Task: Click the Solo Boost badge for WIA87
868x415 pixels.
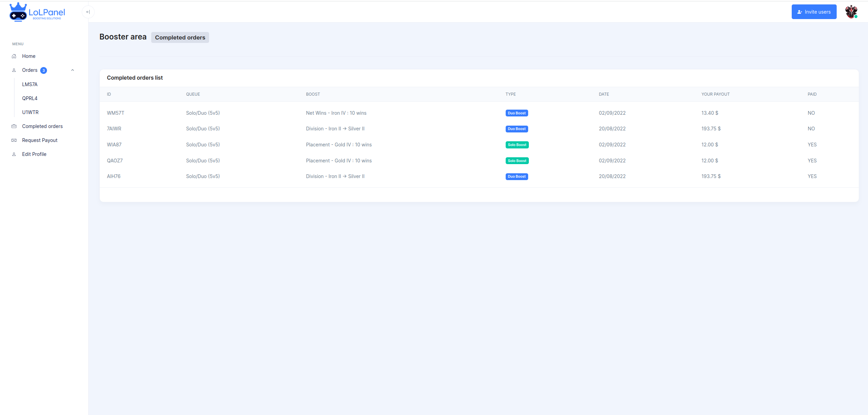Action: point(517,145)
